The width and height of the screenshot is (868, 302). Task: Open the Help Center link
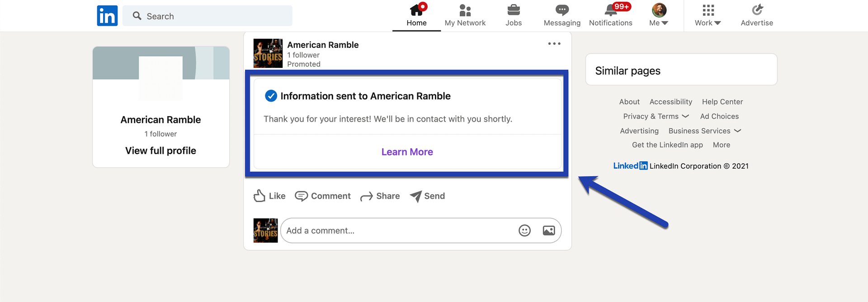(722, 102)
